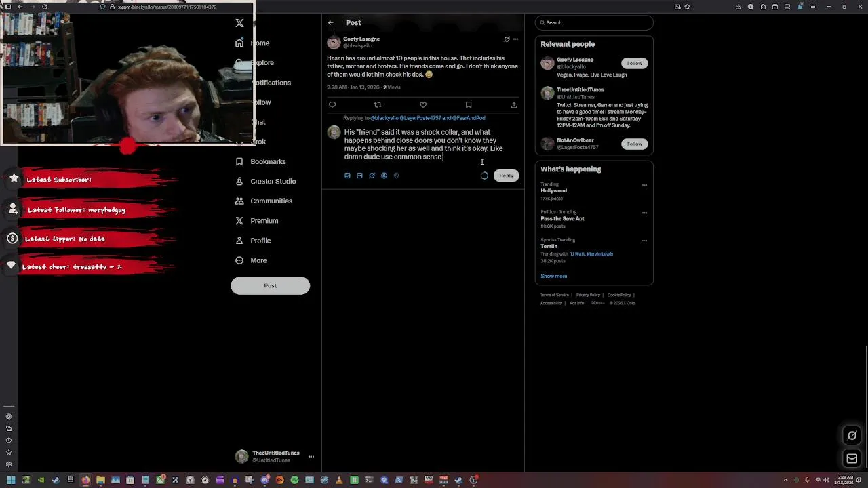The image size is (868, 488).
Task: Open Creator Studio in the sidebar
Action: click(x=265, y=181)
